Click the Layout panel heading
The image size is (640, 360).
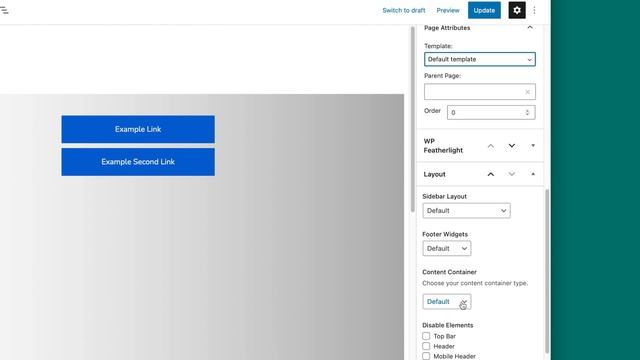tap(434, 174)
